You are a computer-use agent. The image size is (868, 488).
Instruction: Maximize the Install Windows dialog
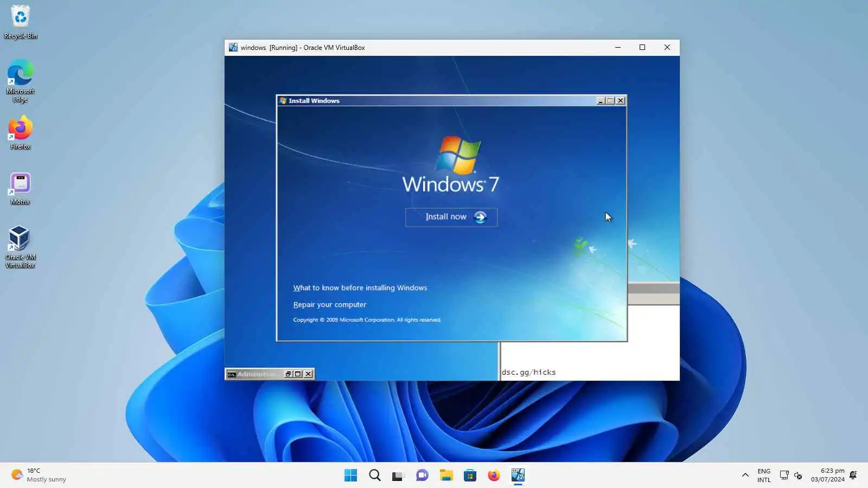pos(610,101)
